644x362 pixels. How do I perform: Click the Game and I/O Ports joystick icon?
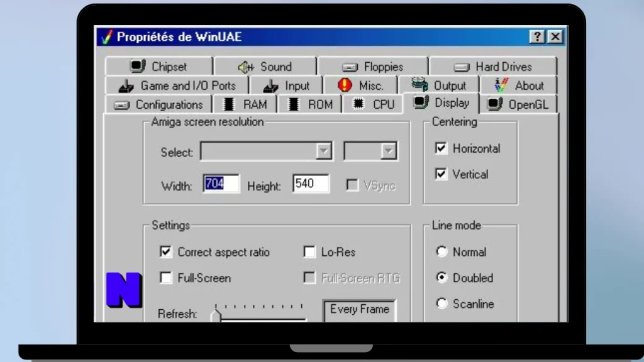[x=126, y=85]
